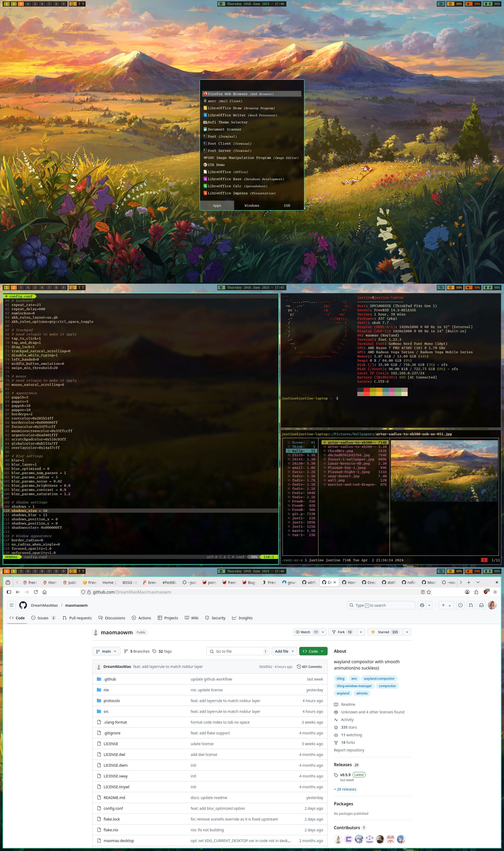Reload the GitHub page in Firefox

[x=36, y=592]
